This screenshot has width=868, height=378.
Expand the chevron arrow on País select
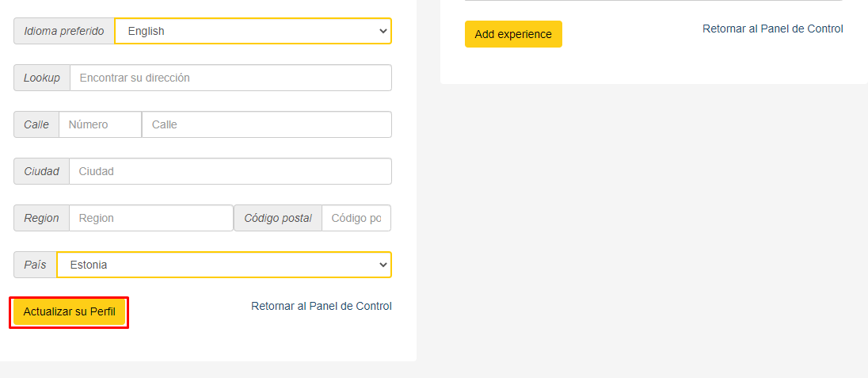pyautogui.click(x=383, y=265)
